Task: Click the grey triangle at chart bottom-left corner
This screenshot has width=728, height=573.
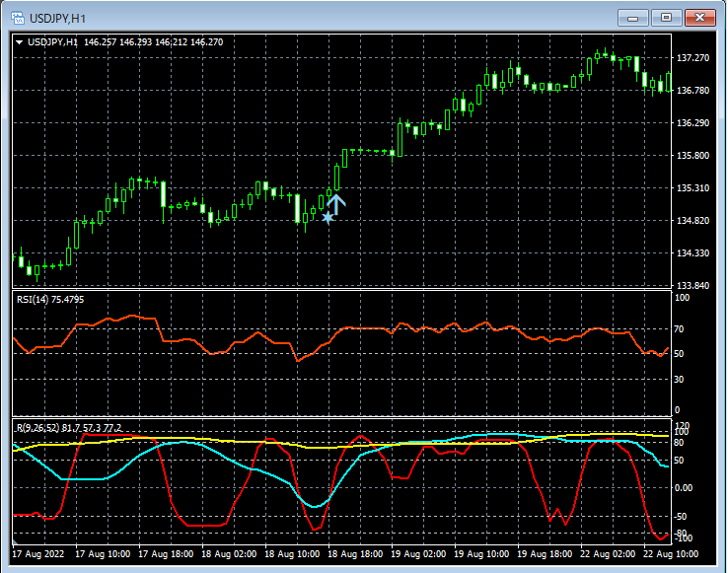Action: click(16, 542)
